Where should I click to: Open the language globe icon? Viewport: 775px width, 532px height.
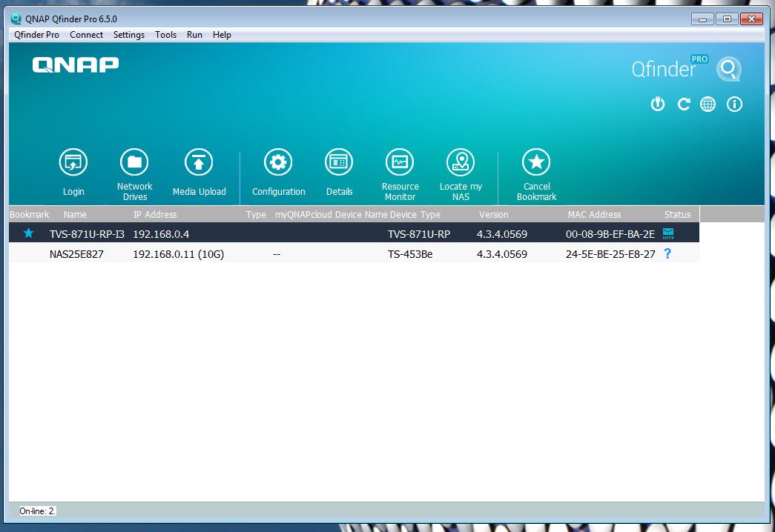tap(708, 104)
